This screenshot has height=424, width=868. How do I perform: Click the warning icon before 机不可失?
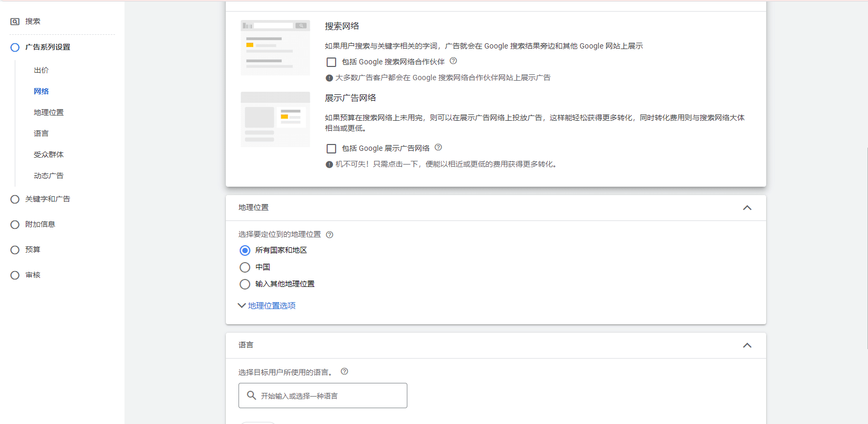tap(329, 165)
